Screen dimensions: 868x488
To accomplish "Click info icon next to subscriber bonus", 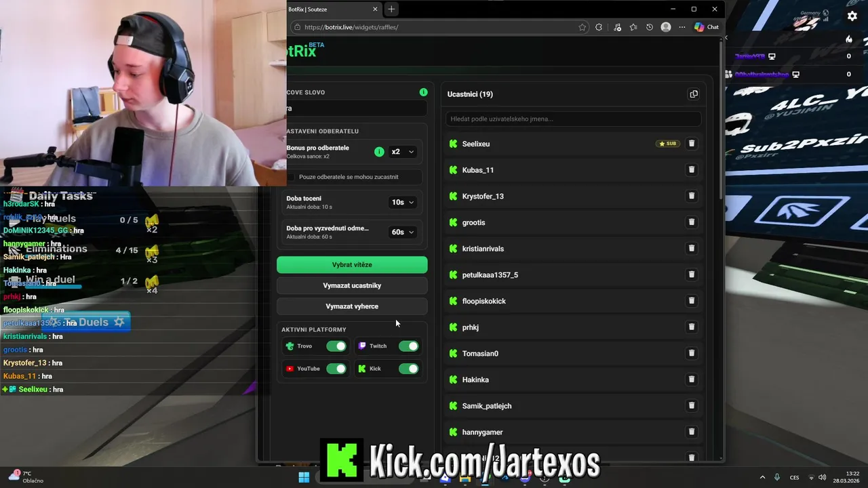I will [379, 152].
